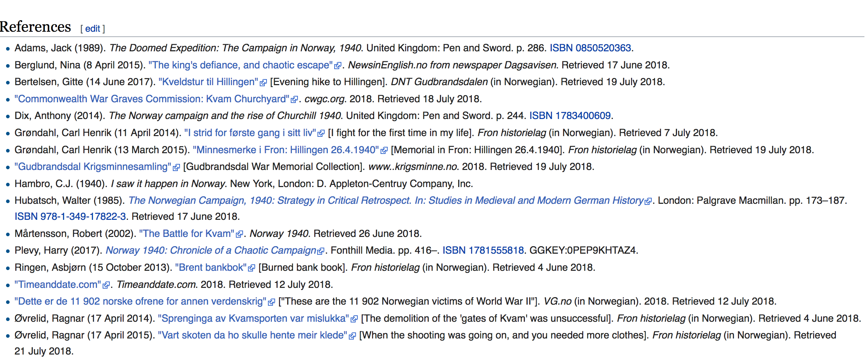Click external icon after "Dette er de 11 902" link
Screen dimensions: 868x362
tap(272, 302)
